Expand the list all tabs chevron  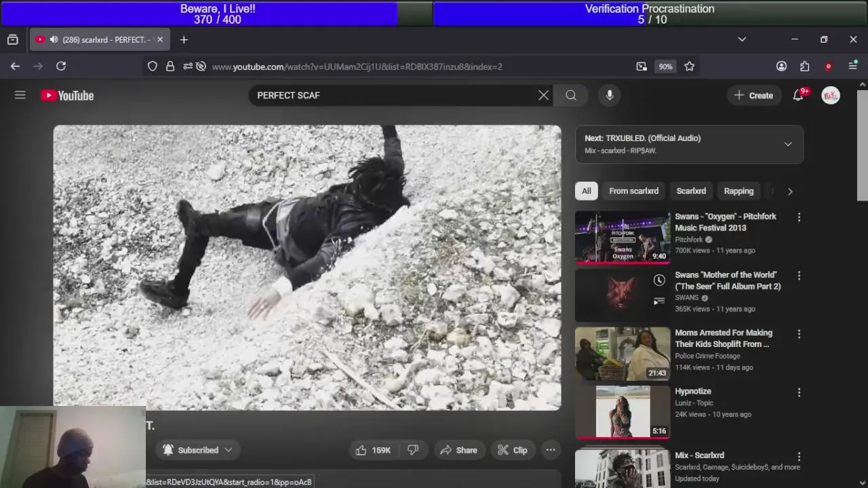pyautogui.click(x=742, y=40)
